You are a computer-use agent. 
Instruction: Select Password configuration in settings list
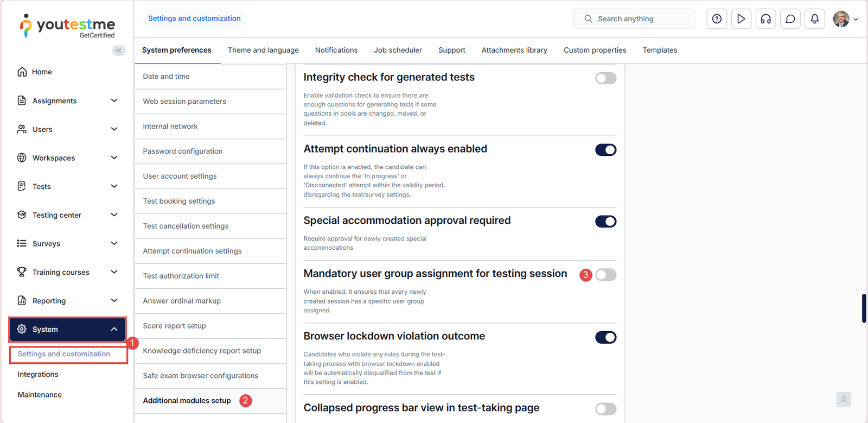point(183,151)
